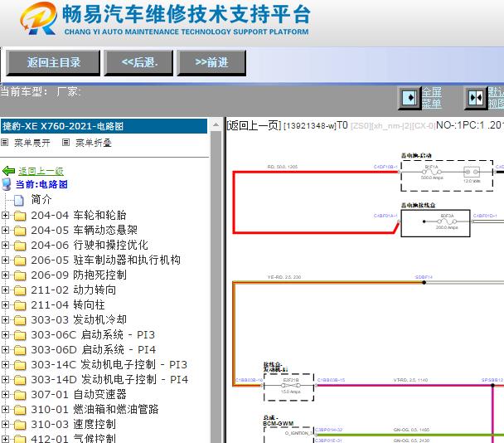Expand 307-01 自动变速器 node
504x443 pixels.
coord(5,394)
